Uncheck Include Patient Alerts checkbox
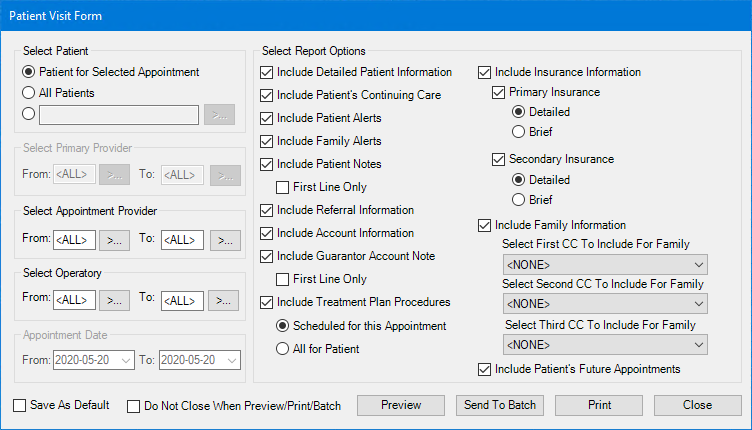 [266, 118]
